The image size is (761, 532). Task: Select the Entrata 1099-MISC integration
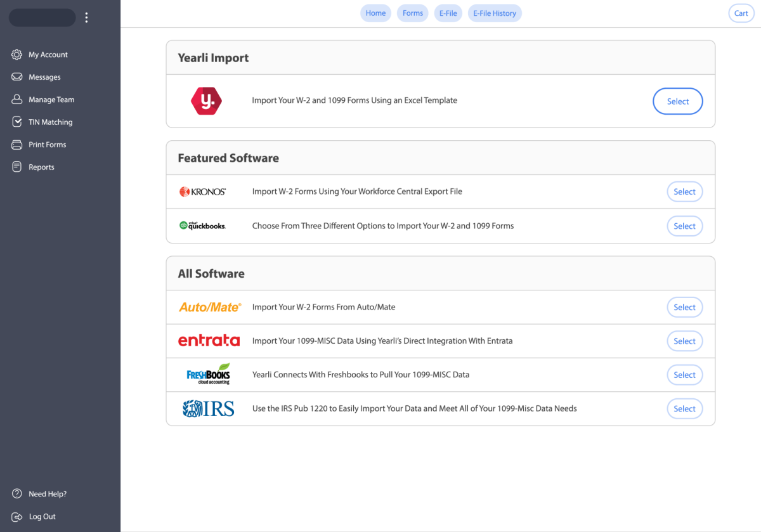684,341
